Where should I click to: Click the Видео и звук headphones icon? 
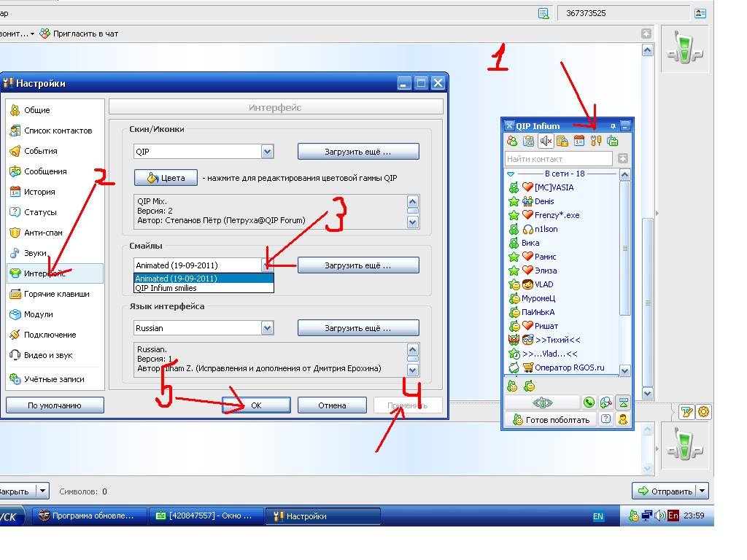(15, 355)
